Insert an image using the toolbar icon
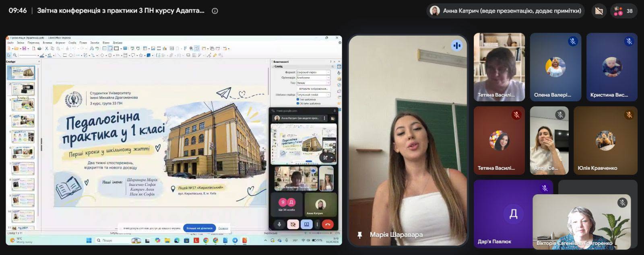644x255 pixels. [153, 49]
